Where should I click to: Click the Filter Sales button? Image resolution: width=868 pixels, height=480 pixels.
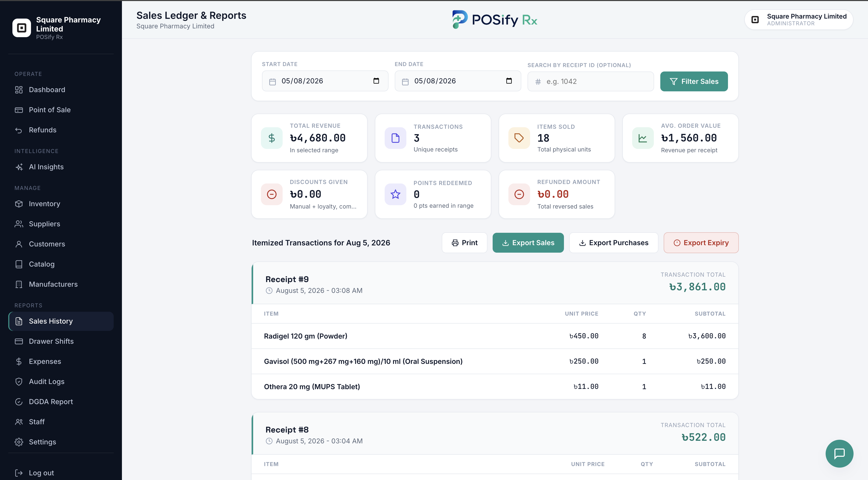point(694,82)
